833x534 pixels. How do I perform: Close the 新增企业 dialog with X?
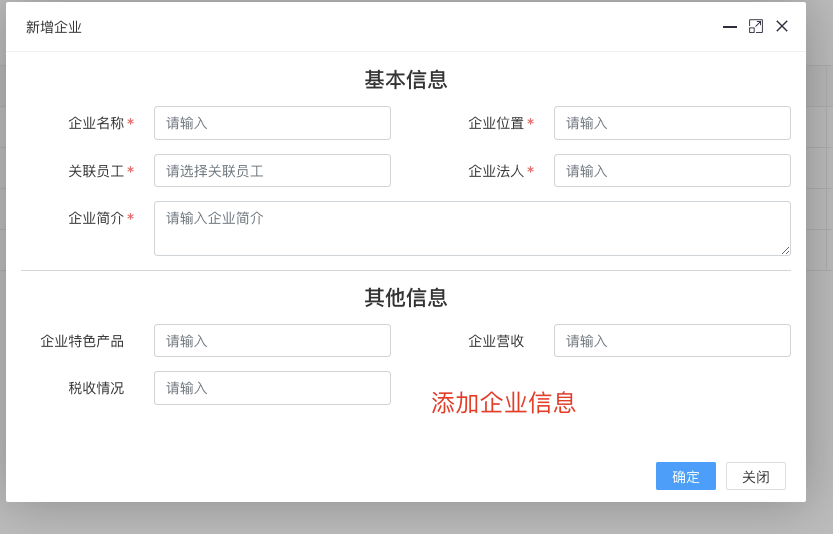click(x=781, y=26)
